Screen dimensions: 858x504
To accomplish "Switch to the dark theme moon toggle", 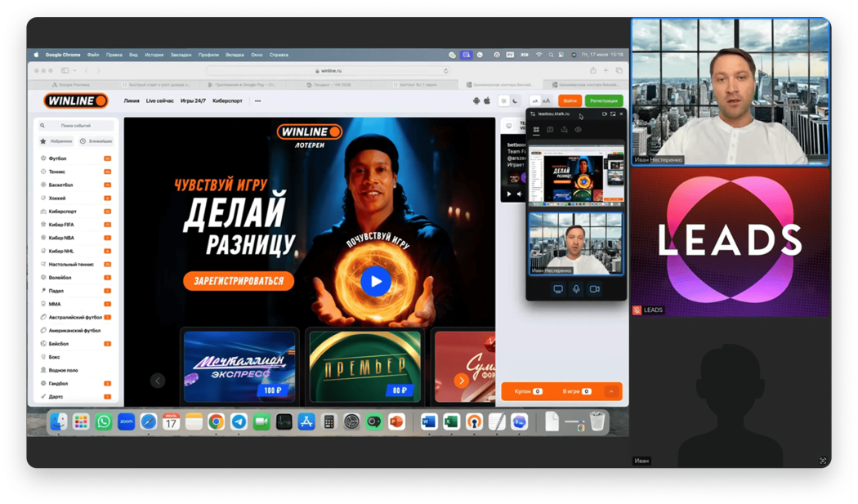I will 515,100.
